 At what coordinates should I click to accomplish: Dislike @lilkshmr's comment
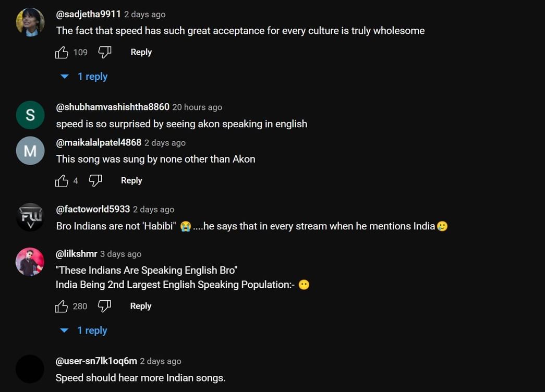[104, 306]
